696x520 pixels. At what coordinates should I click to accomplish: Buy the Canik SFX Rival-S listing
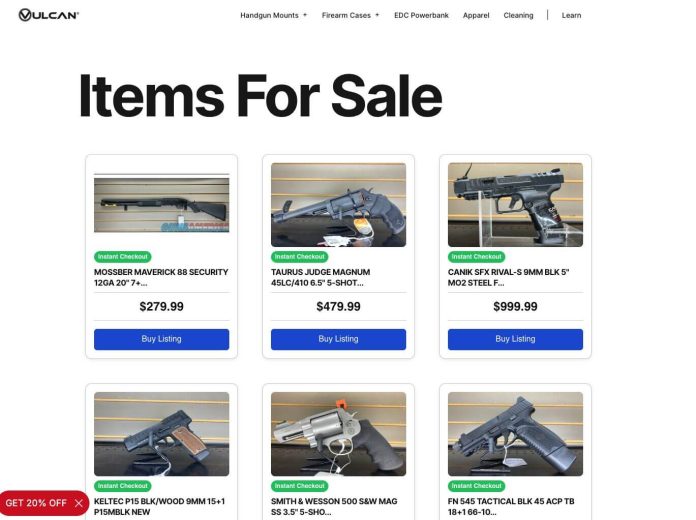[515, 339]
